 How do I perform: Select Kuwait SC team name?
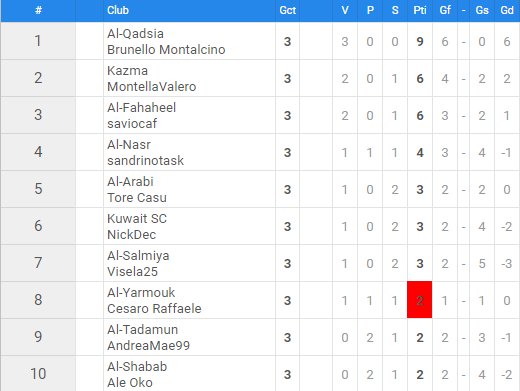pyautogui.click(x=137, y=219)
